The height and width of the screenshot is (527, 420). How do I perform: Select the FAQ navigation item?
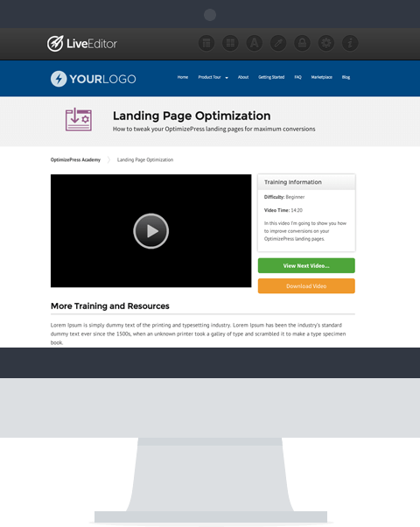click(x=298, y=77)
